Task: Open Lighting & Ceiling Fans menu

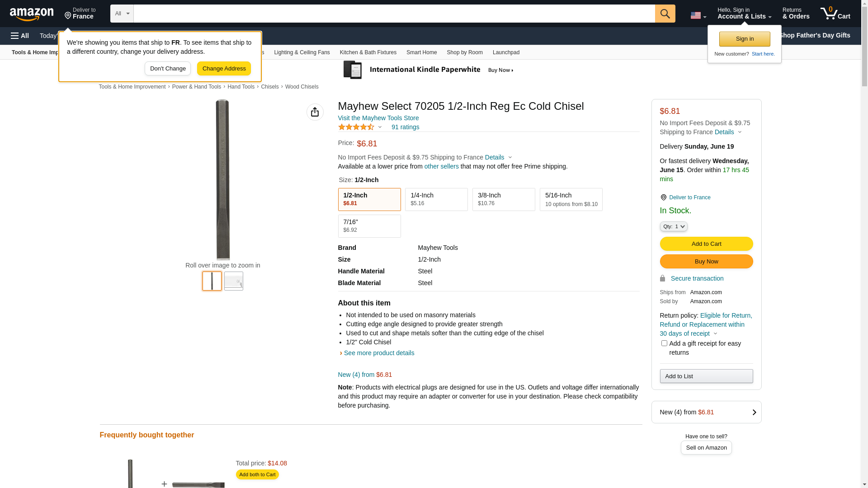Action: [x=302, y=52]
